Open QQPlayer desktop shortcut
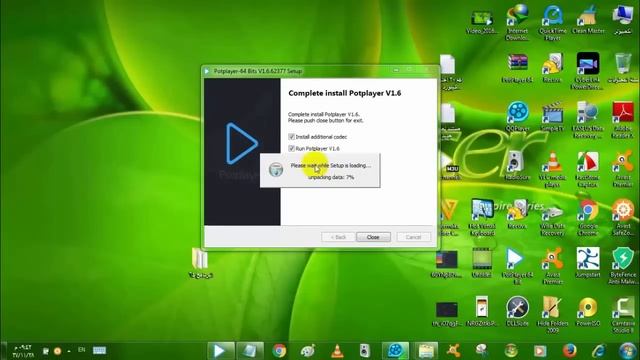 click(517, 117)
